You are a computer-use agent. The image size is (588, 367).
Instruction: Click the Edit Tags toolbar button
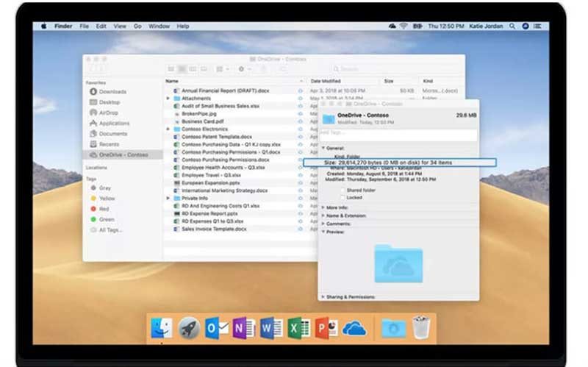pyautogui.click(x=284, y=69)
